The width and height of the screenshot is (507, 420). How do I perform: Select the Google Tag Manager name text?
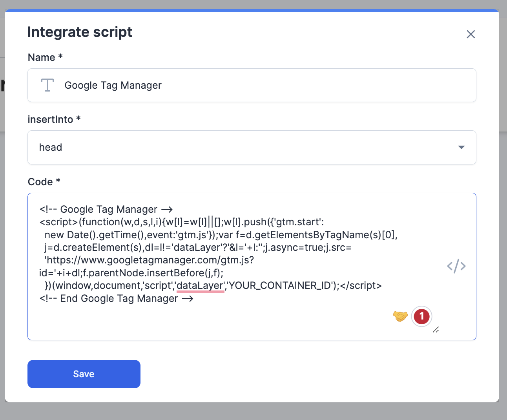click(113, 85)
